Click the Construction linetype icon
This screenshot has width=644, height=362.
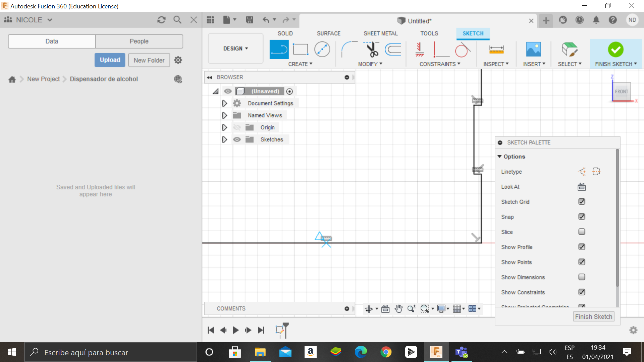pos(582,172)
